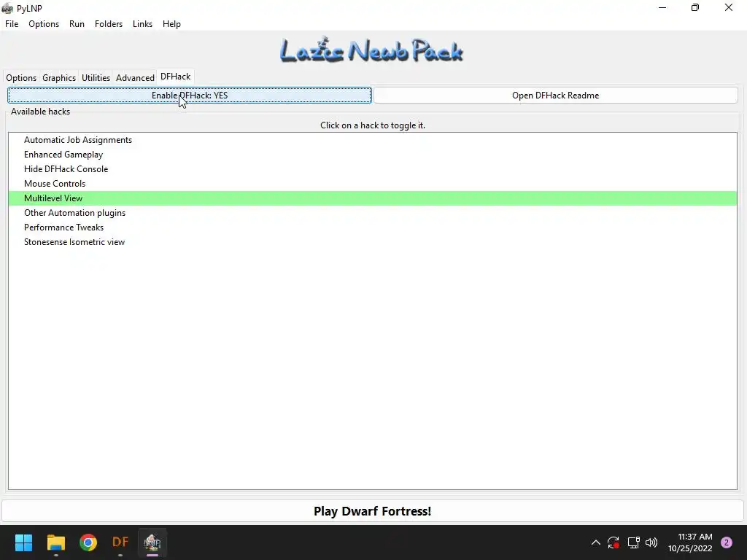The height and width of the screenshot is (560, 747).
Task: Toggle Stonesense Isometric view hack
Action: click(373, 242)
